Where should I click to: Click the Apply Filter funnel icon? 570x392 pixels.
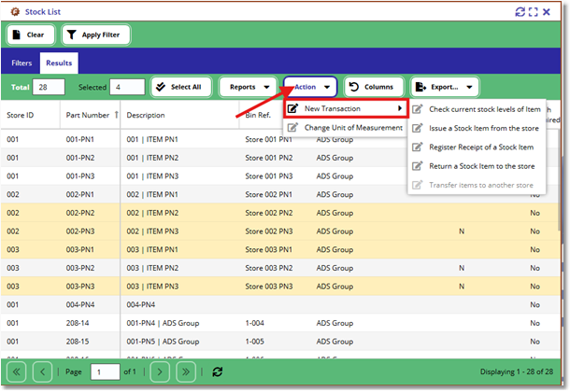(x=72, y=35)
